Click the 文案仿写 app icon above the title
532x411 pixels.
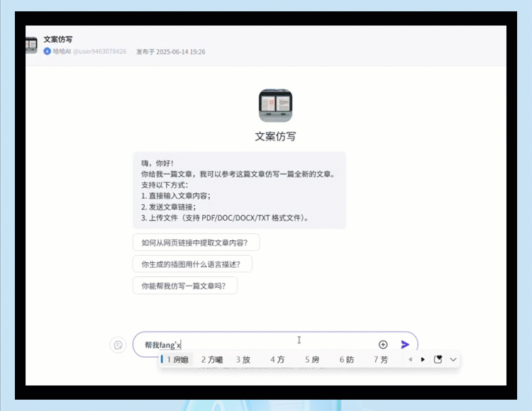click(275, 106)
